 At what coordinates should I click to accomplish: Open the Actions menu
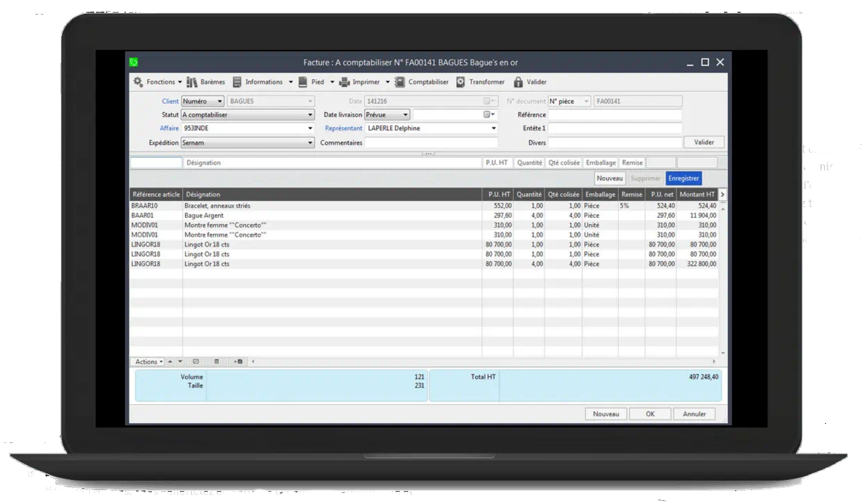(x=147, y=361)
